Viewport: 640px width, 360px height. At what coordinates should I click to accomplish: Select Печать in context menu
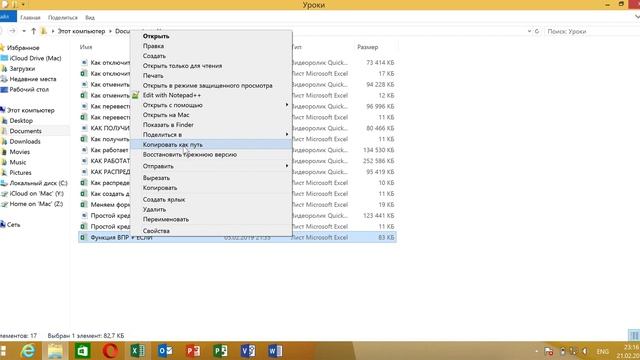(153, 76)
